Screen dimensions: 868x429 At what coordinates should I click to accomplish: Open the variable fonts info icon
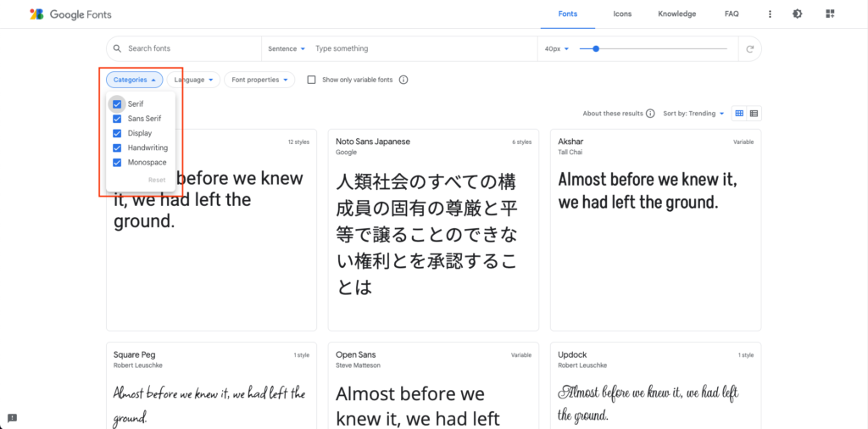click(403, 80)
